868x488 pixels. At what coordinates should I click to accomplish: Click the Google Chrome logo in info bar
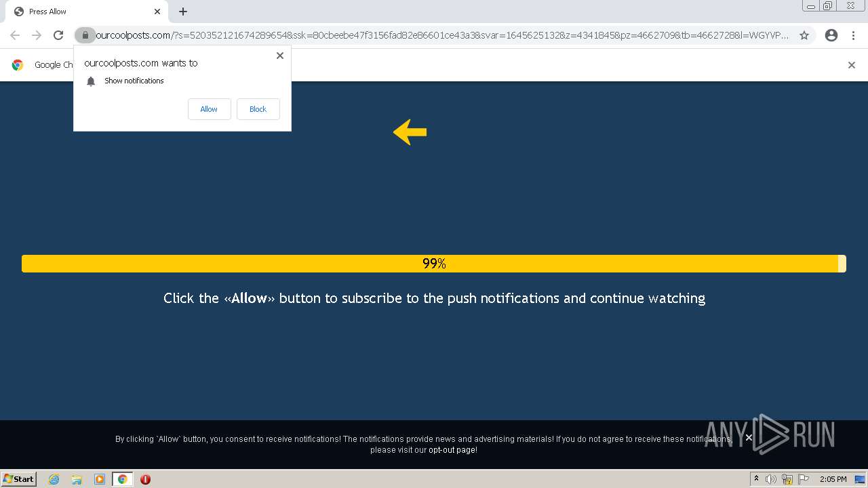(x=18, y=65)
